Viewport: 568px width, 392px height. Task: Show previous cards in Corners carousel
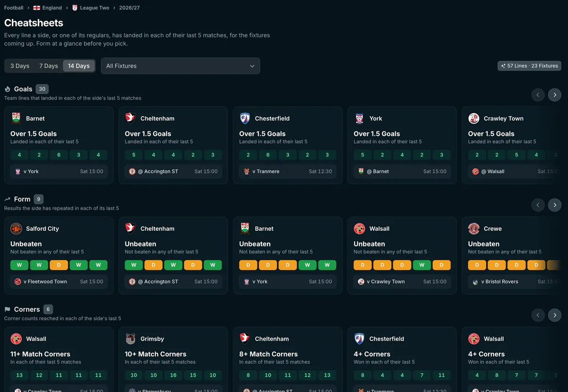538,315
